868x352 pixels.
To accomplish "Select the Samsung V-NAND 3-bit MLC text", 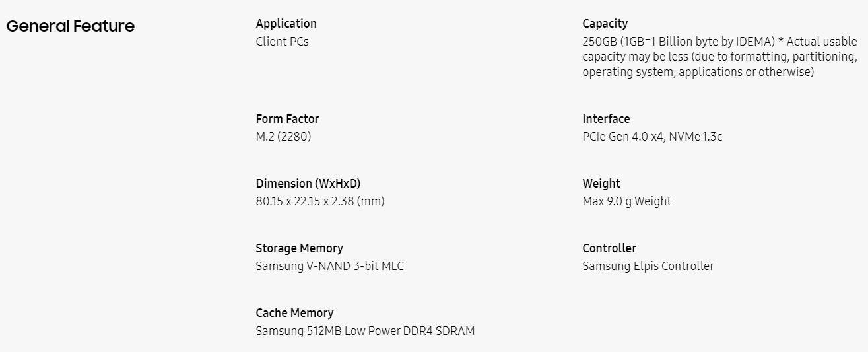I will tap(329, 266).
